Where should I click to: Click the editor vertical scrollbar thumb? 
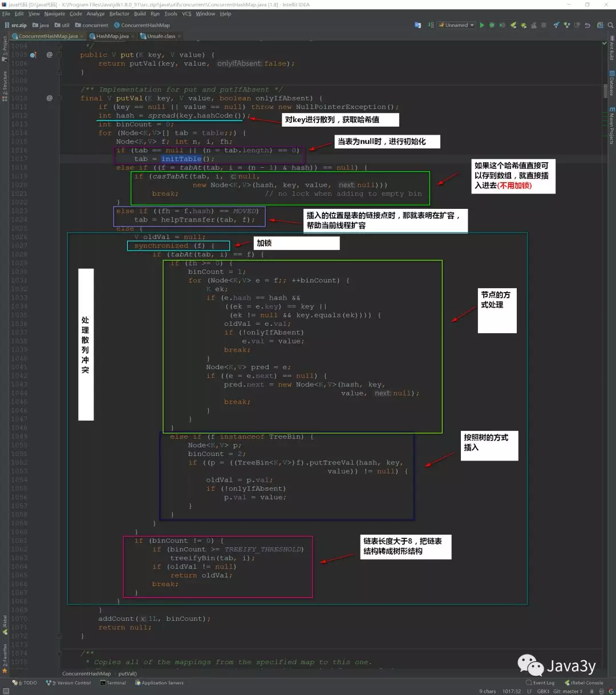(x=605, y=91)
